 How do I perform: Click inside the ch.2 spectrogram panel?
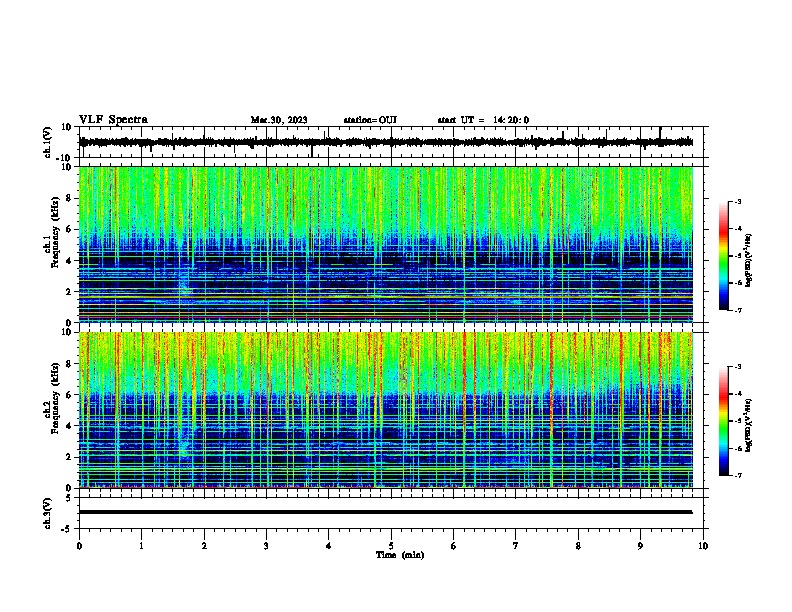pyautogui.click(x=386, y=410)
